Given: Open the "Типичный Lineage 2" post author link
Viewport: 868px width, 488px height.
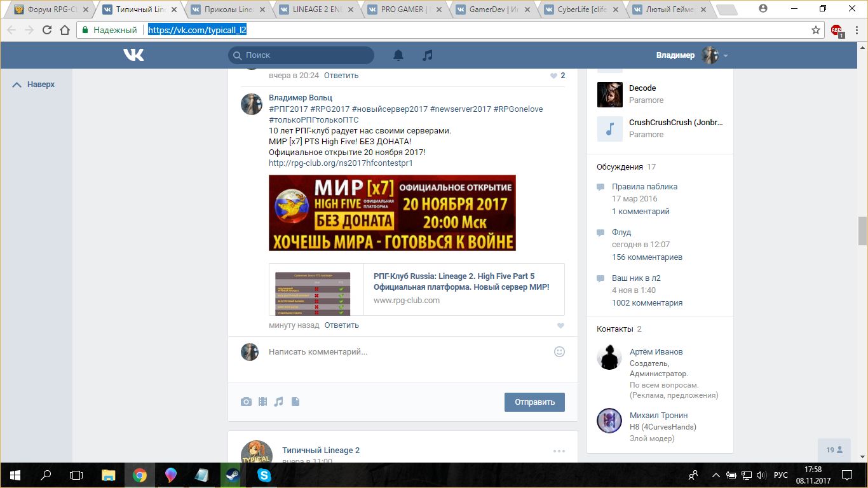Looking at the screenshot, I should point(321,451).
